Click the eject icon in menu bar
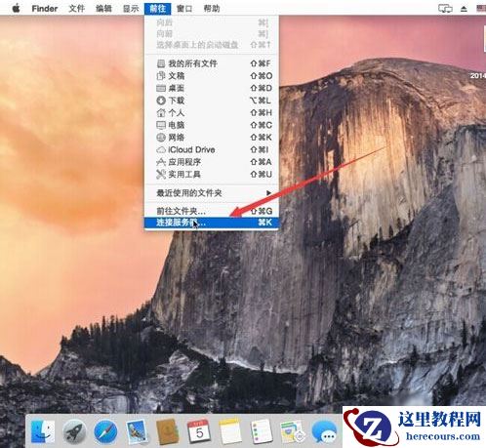Image resolution: width=486 pixels, height=448 pixels. point(464,9)
